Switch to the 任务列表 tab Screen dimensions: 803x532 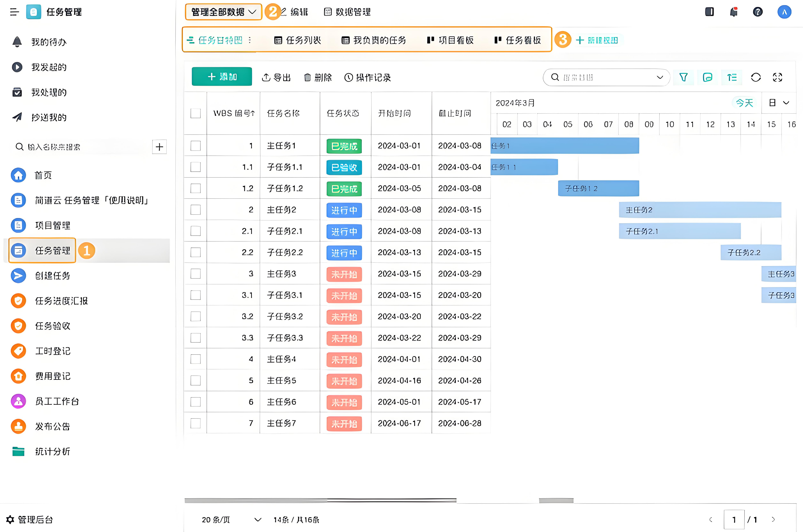(297, 40)
